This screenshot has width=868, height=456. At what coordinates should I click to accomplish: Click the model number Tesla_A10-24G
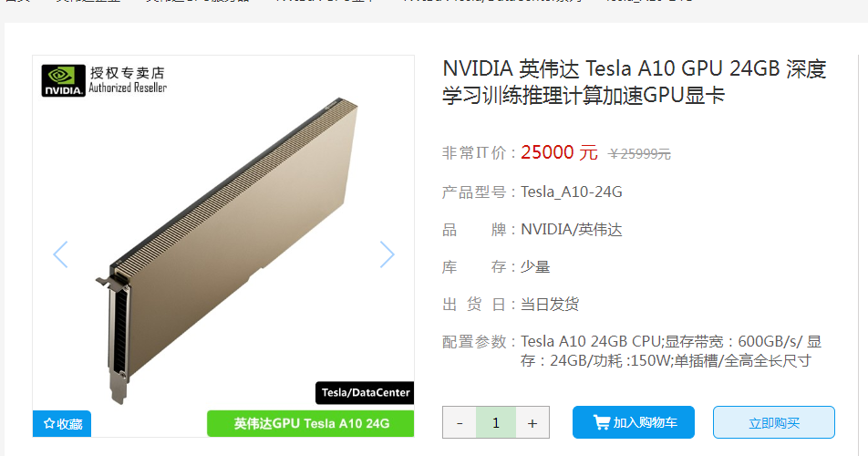572,192
